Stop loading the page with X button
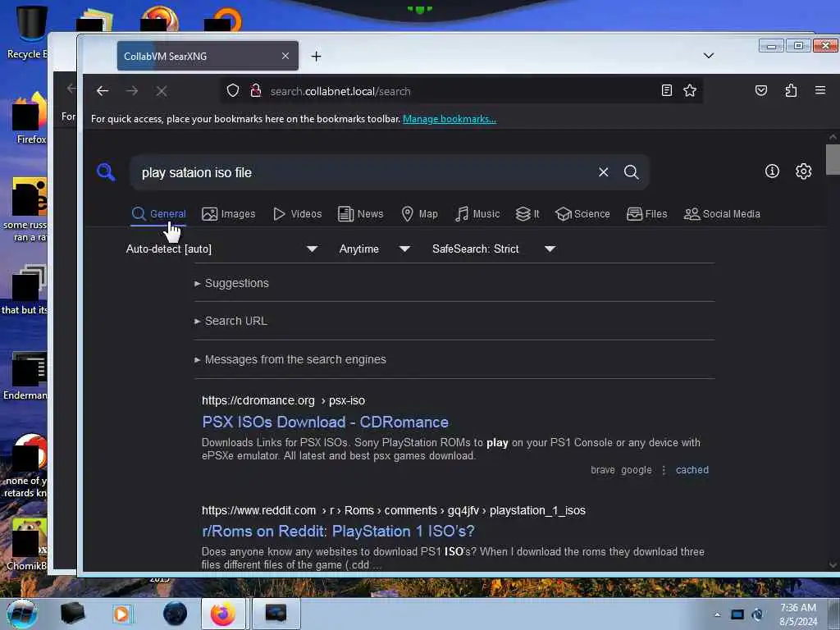This screenshot has height=630, width=840. (162, 91)
